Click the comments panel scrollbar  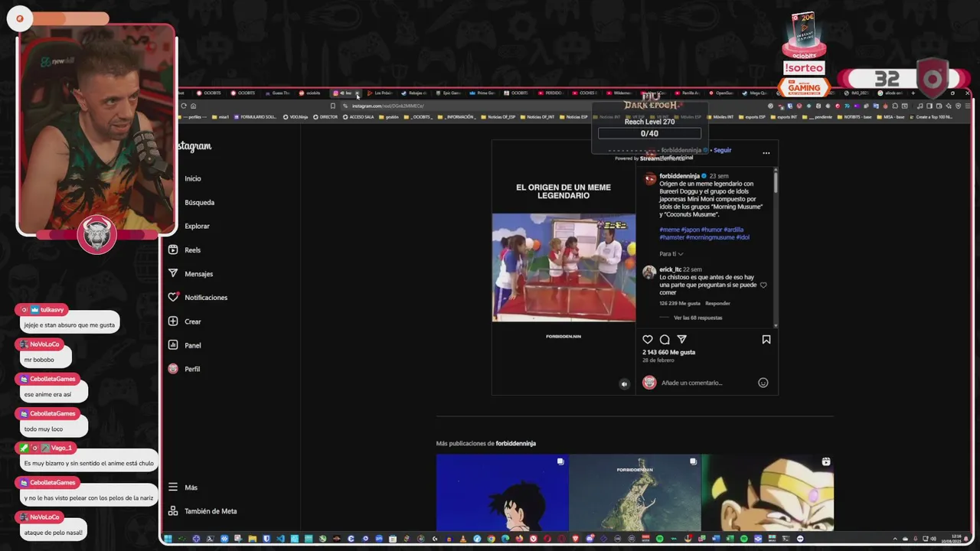776,182
